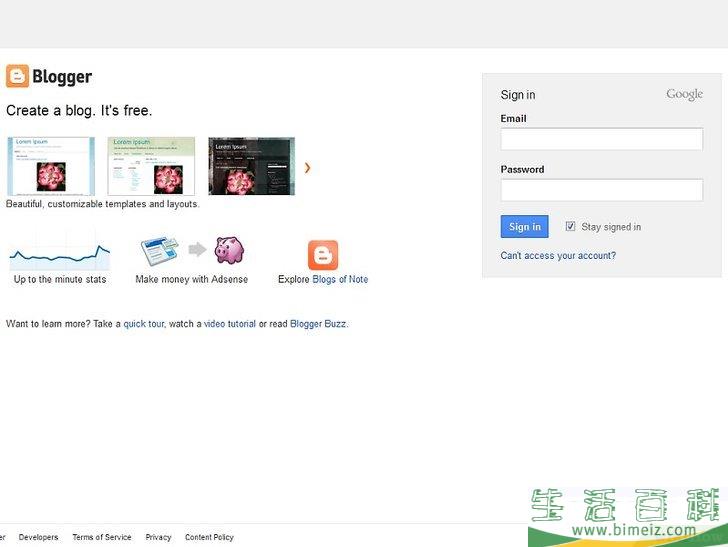Click 'Beautiful, customizable templates and layouts' caption
728x547 pixels.
(103, 204)
